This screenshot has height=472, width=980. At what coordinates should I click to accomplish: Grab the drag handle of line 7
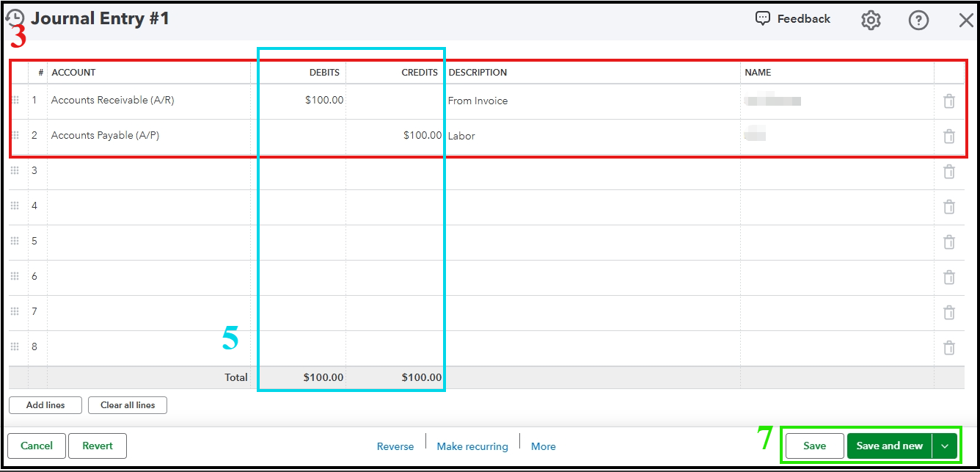[15, 312]
